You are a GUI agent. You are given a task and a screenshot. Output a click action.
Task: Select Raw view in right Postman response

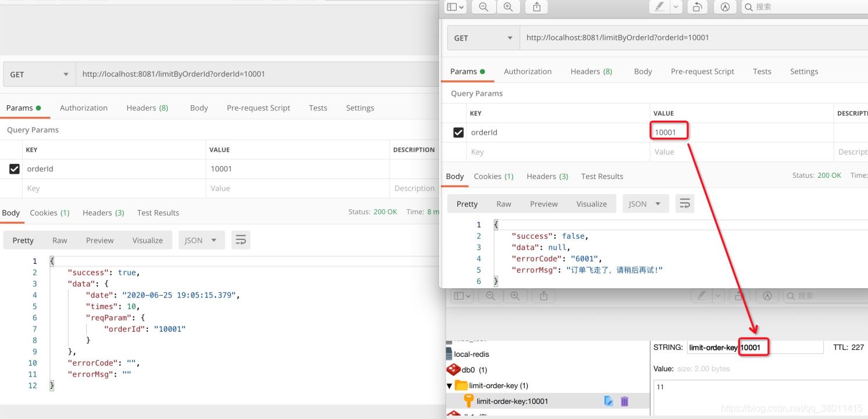(504, 203)
